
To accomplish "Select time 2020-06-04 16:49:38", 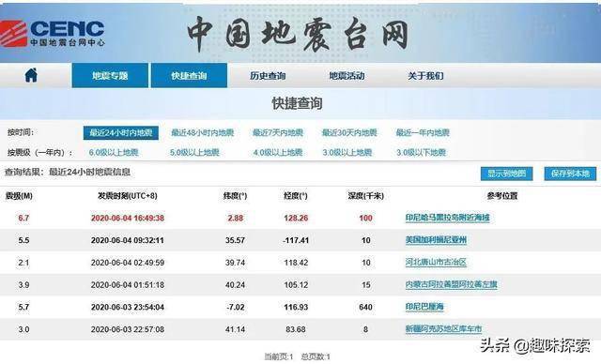I will pyautogui.click(x=128, y=218).
